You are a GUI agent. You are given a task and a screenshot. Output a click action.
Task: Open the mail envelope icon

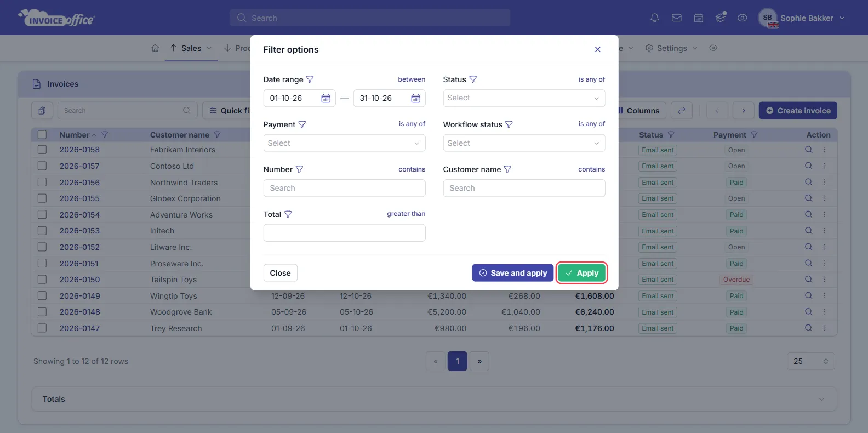tap(676, 18)
